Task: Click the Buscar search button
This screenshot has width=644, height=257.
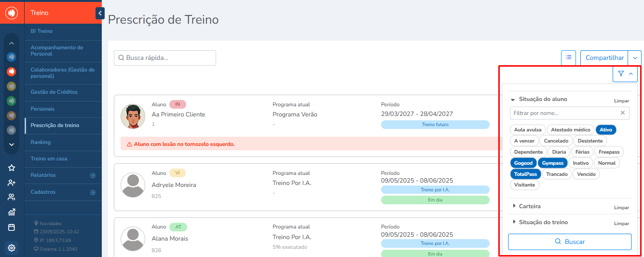Action: [x=570, y=242]
